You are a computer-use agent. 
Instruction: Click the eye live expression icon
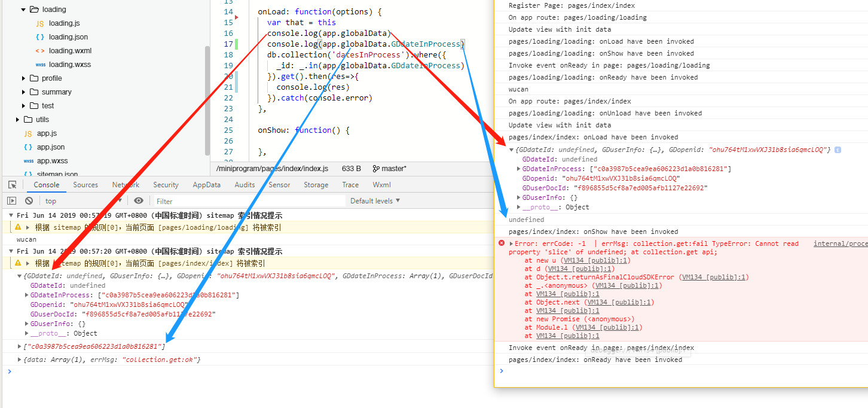pos(139,201)
